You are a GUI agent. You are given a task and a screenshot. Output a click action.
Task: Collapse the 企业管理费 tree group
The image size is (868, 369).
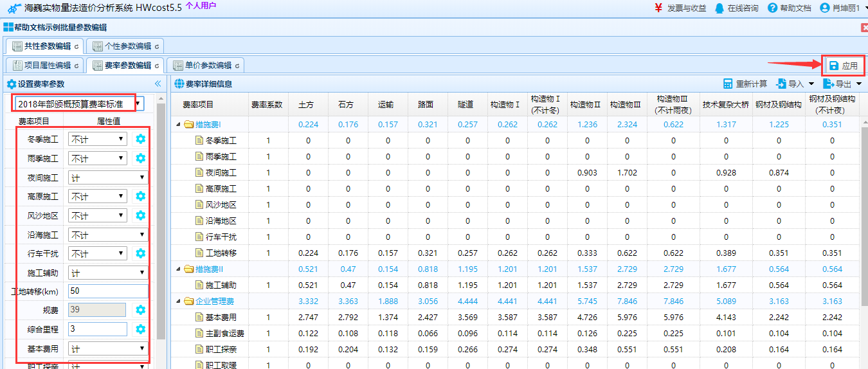click(179, 301)
